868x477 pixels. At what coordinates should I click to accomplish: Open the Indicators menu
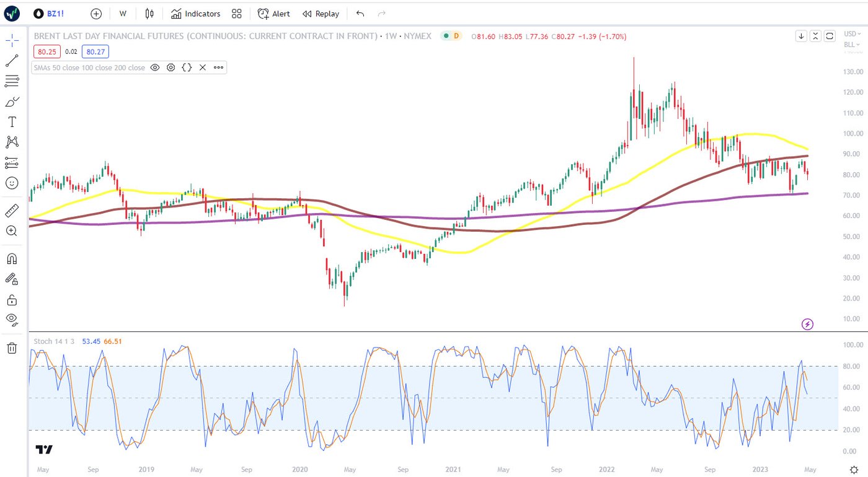[x=196, y=14]
